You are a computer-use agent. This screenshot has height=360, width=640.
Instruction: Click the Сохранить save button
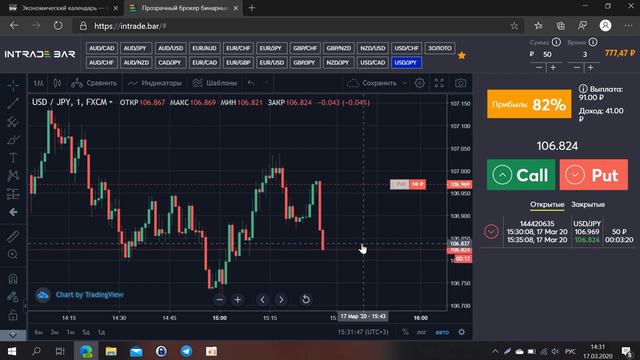tap(371, 83)
